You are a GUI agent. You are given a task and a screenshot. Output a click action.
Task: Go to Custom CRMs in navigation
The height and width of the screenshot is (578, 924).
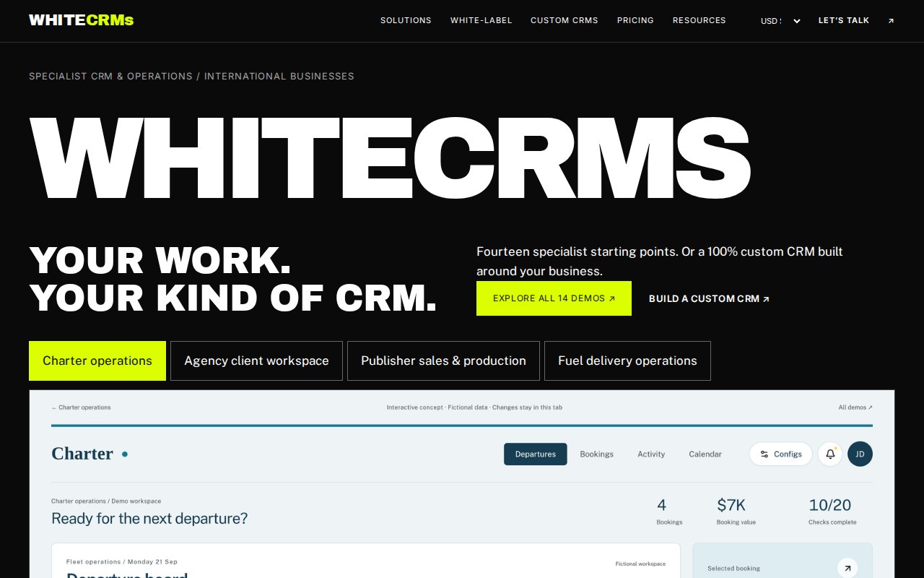tap(565, 20)
